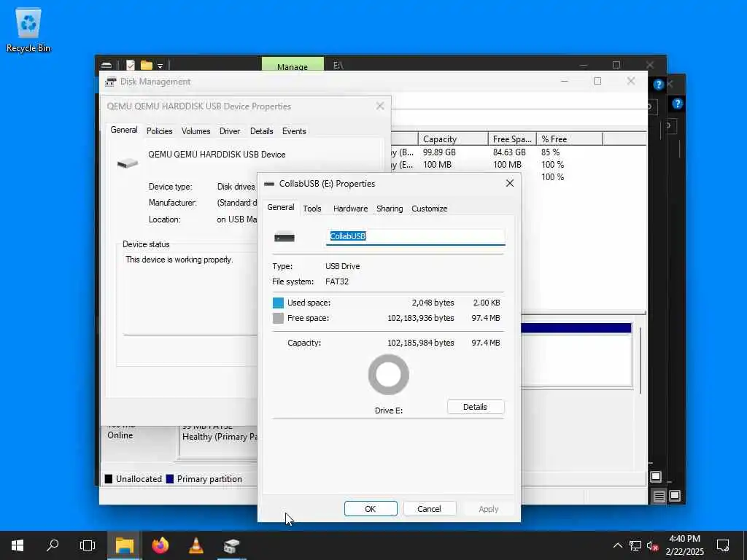
Task: Select the 100 MB capacity cell in Disk Management
Action: coord(437,165)
